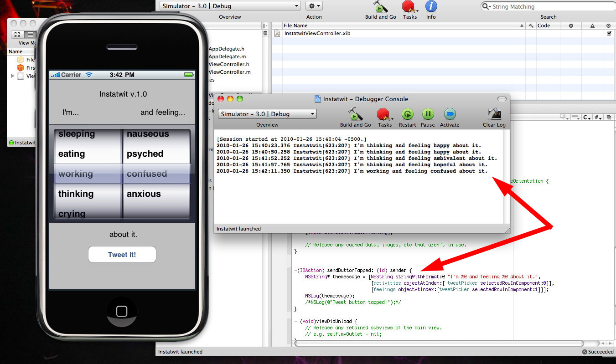The width and height of the screenshot is (616, 364).
Task: Open the Info inspector in Xcode toolbar
Action: [x=431, y=6]
